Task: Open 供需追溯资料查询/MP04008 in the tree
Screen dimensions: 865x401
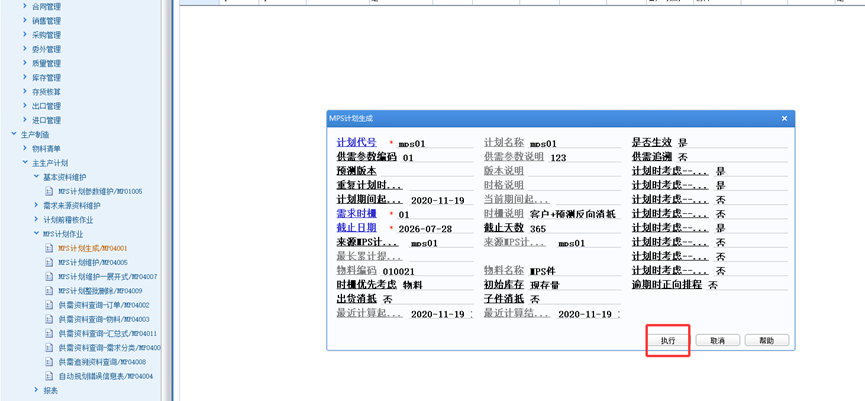Action: click(102, 362)
